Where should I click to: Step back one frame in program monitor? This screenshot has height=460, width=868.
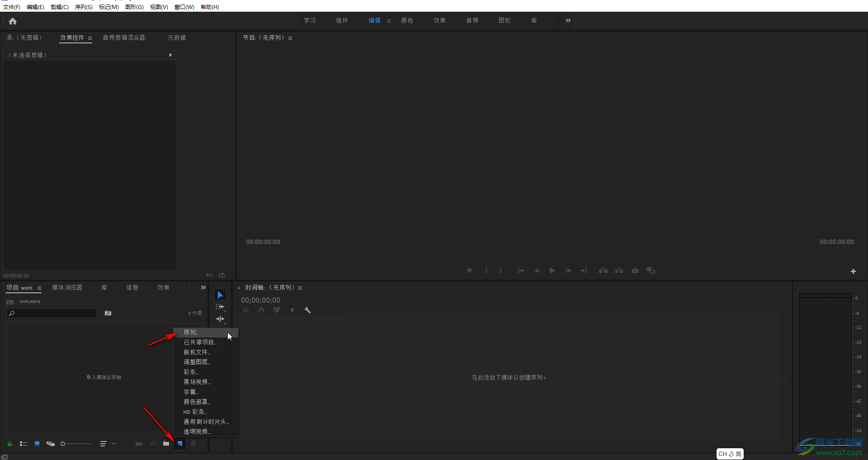(x=537, y=271)
